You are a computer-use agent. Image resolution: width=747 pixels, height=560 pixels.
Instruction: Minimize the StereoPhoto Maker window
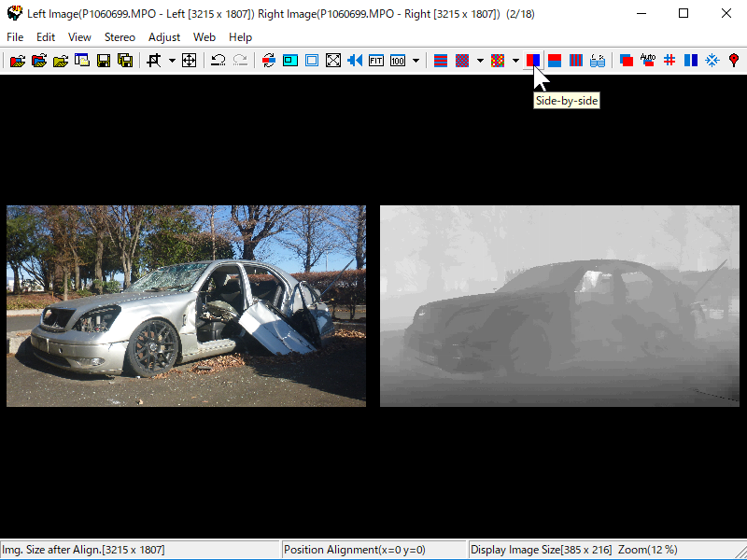click(x=641, y=13)
